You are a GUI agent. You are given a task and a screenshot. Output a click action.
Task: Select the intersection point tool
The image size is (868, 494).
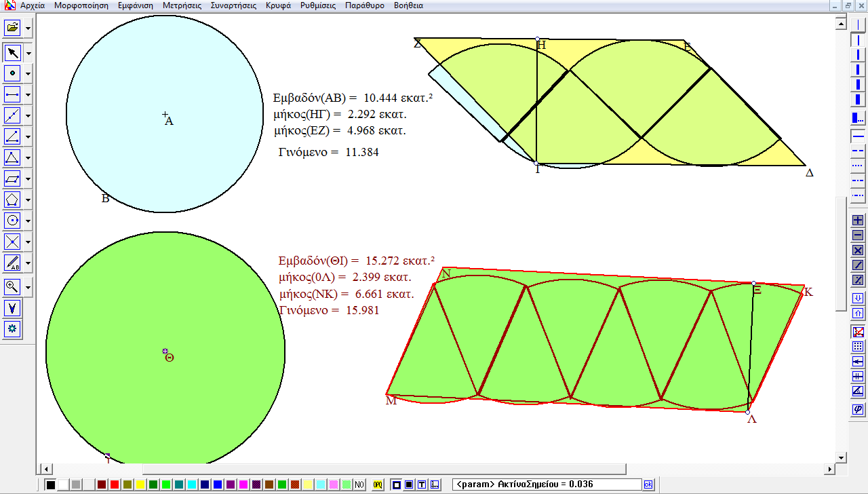pyautogui.click(x=12, y=242)
